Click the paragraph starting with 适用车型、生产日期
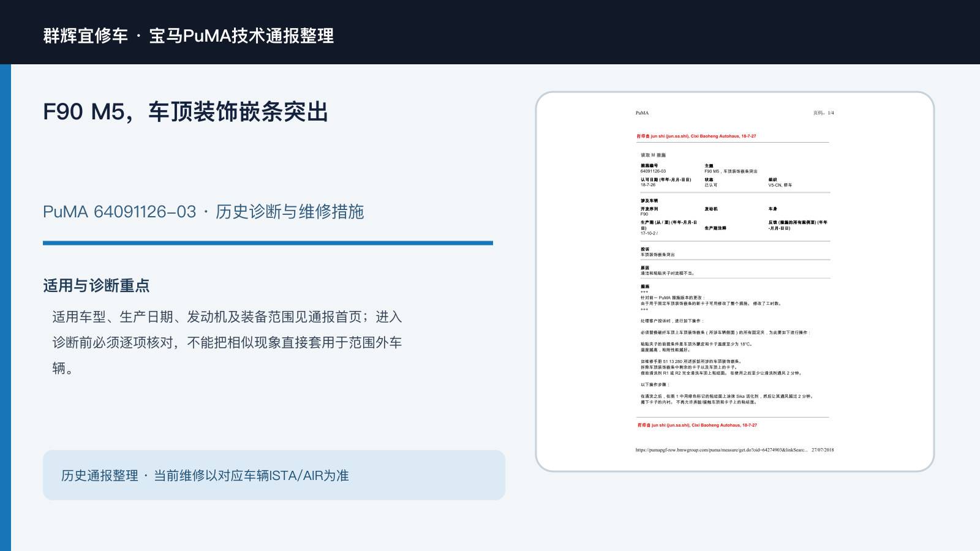The width and height of the screenshot is (980, 551). coord(227,342)
